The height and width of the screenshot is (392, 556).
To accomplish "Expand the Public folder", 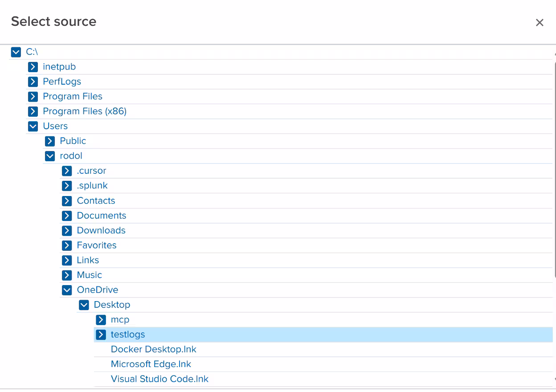I will click(49, 141).
